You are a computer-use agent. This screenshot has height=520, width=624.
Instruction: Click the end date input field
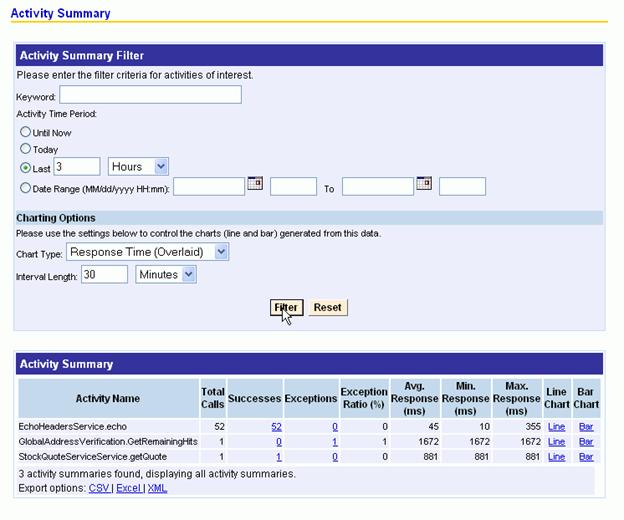tap(378, 187)
